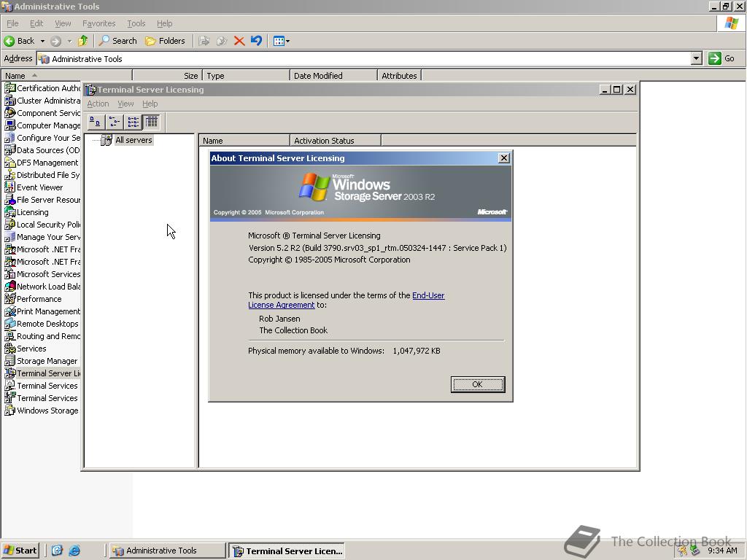Click the Undo toolbar icon
747x560 pixels.
click(x=256, y=41)
